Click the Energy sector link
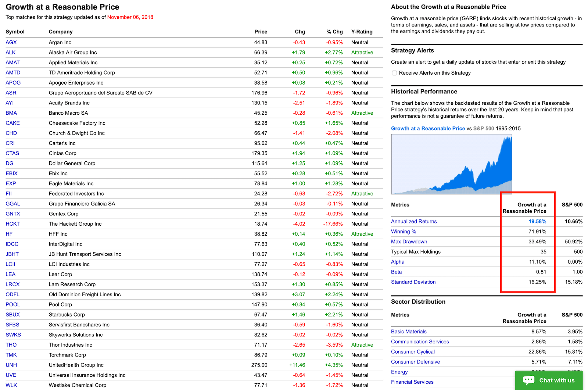The image size is (588, 390). (399, 372)
